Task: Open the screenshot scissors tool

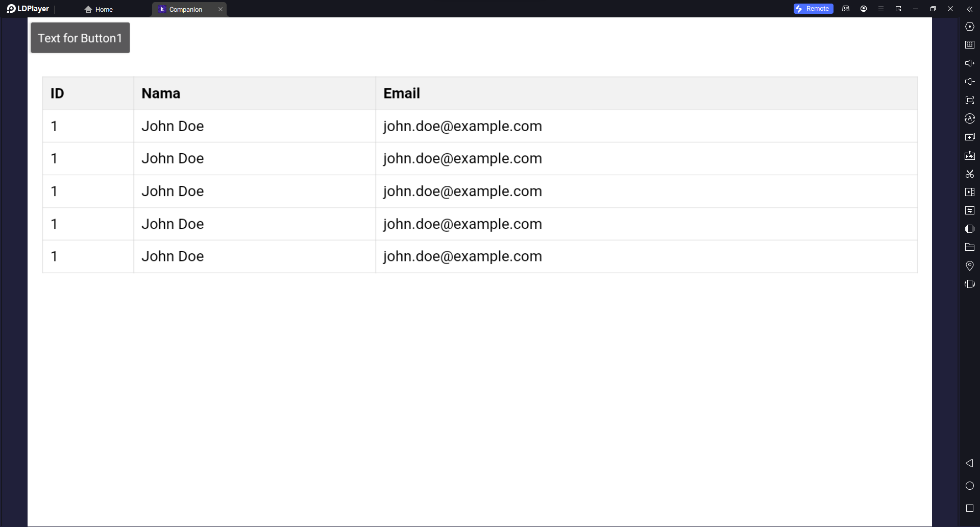Action: click(x=970, y=174)
